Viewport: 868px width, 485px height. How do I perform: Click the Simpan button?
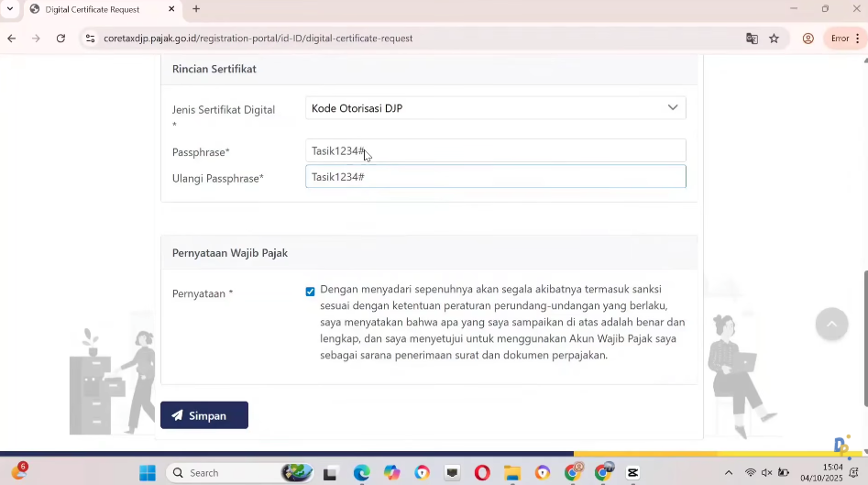(204, 415)
